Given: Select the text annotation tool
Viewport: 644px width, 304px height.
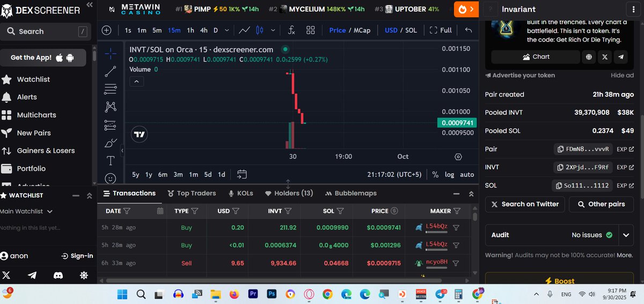Looking at the screenshot, I should [111, 160].
